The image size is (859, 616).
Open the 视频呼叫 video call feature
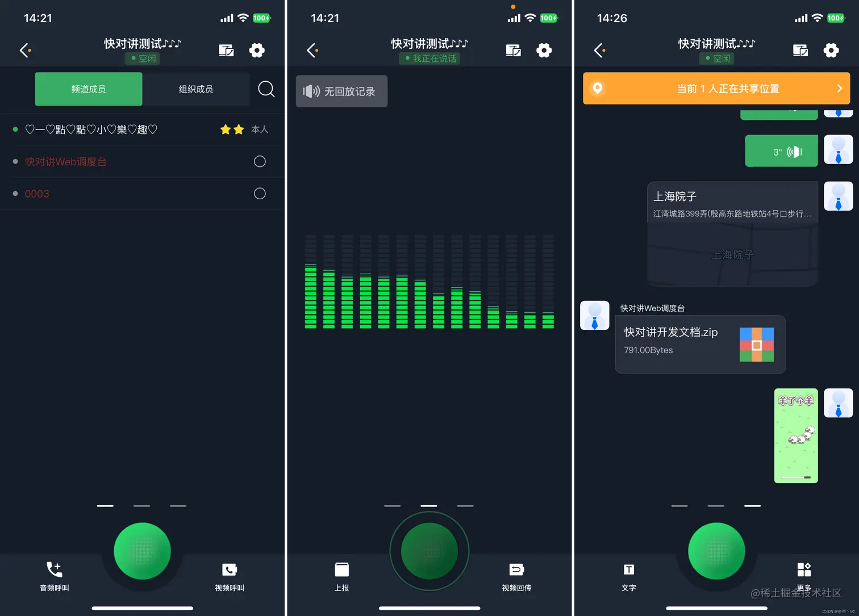pos(230,575)
